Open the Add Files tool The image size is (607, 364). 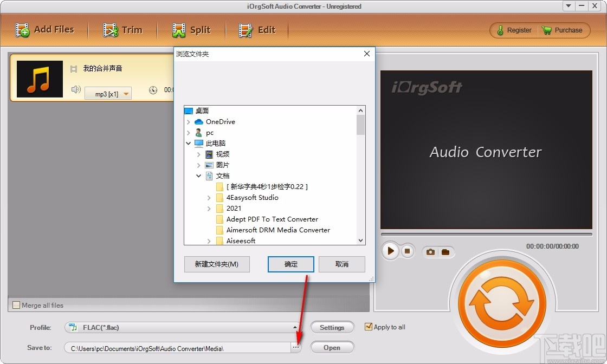pyautogui.click(x=46, y=30)
